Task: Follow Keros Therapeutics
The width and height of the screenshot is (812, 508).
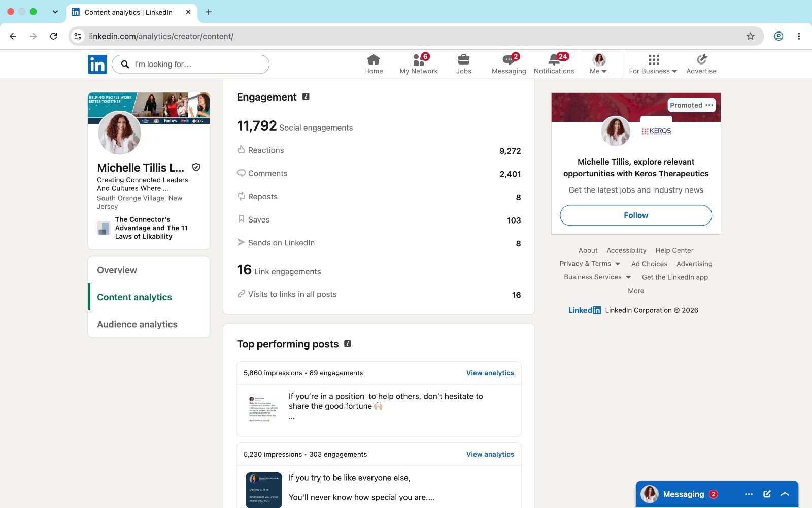Action: (x=636, y=215)
